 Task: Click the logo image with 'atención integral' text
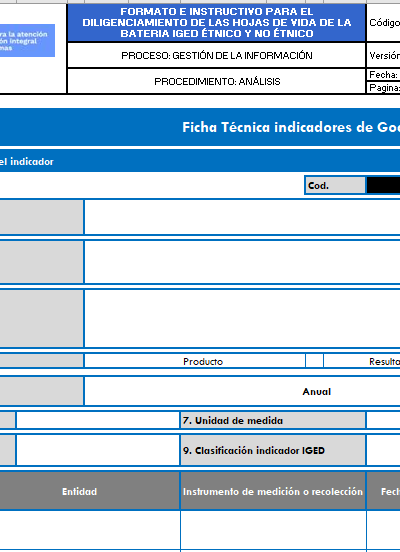point(27,40)
